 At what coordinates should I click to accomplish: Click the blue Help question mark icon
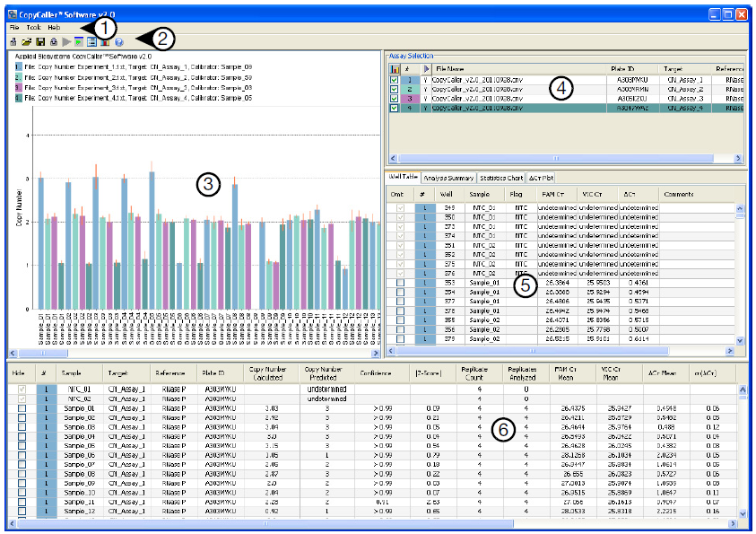click(x=118, y=41)
